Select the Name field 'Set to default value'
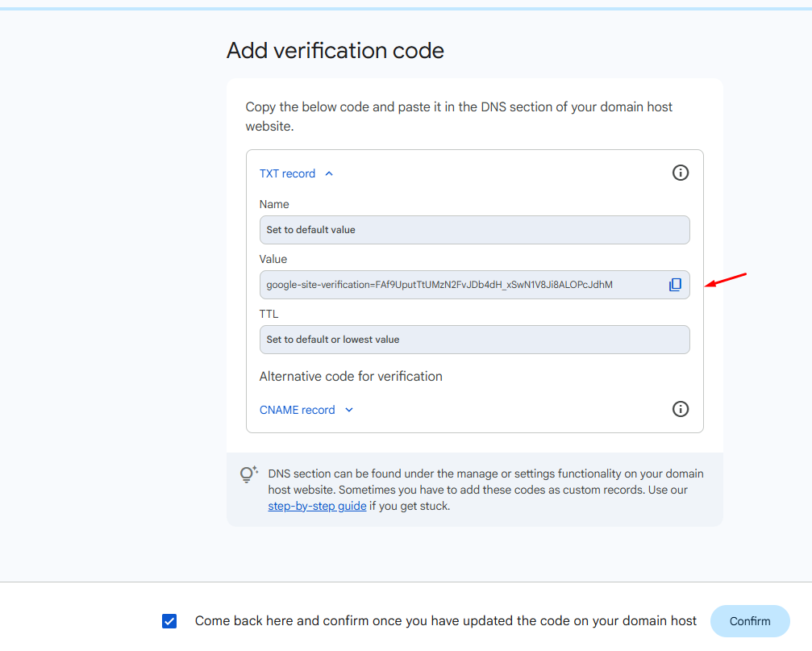812x651 pixels. coord(474,230)
